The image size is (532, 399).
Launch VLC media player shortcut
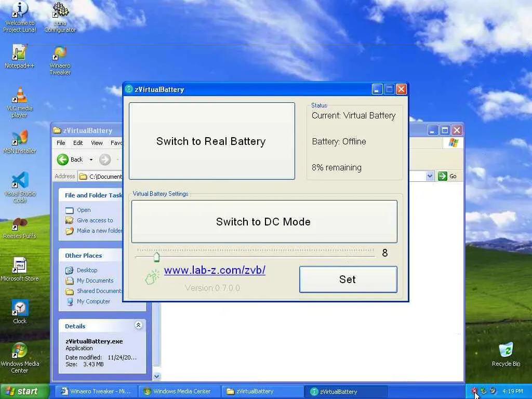[x=19, y=102]
